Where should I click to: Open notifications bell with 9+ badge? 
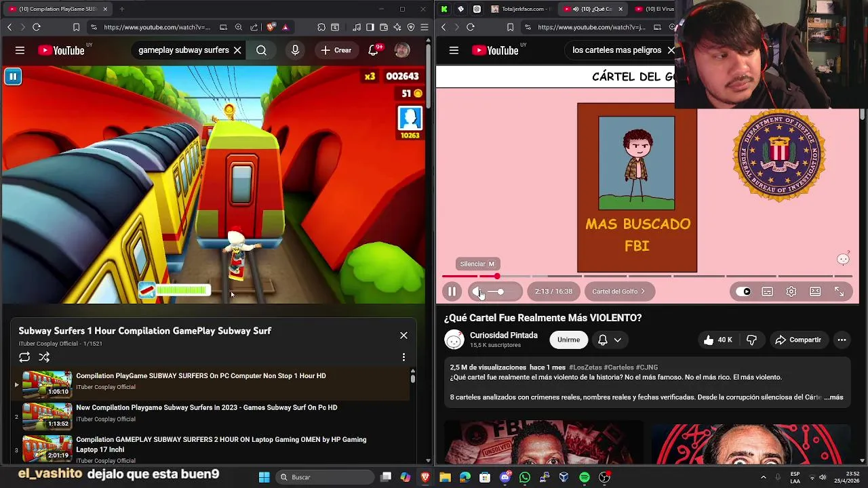[x=374, y=50]
